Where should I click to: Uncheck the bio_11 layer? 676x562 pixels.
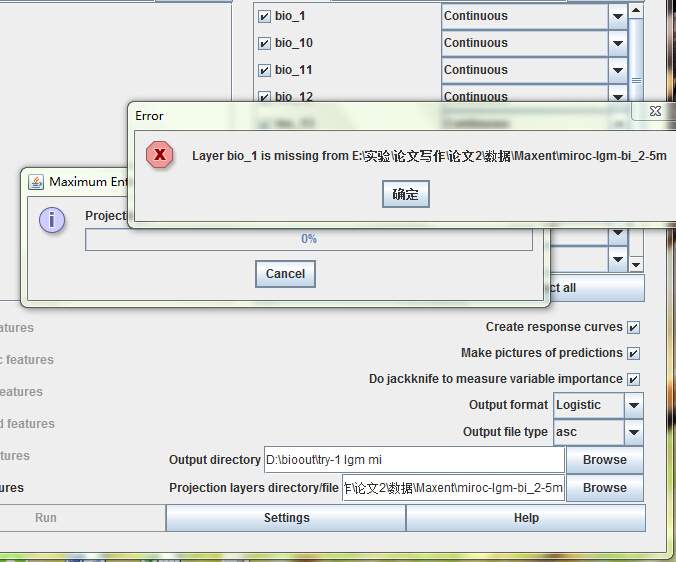[264, 70]
